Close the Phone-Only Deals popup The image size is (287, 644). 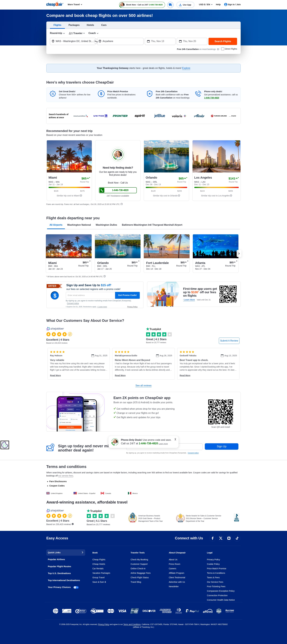coord(175,440)
